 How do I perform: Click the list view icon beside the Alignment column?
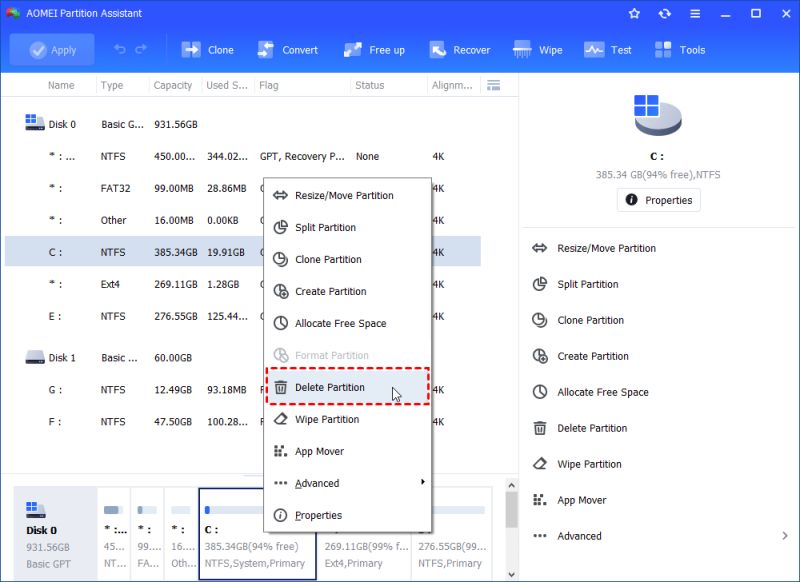493,85
